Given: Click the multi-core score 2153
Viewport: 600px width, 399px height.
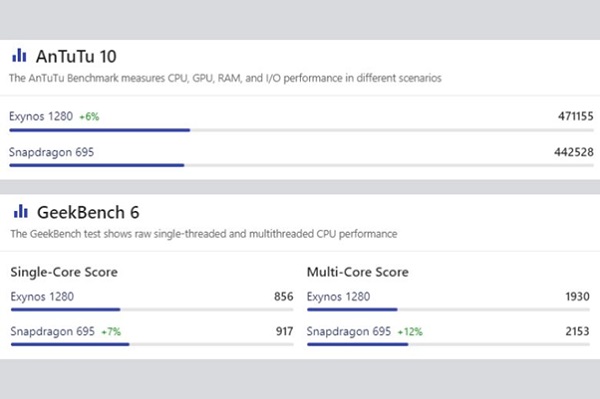Looking at the screenshot, I should pyautogui.click(x=577, y=331).
